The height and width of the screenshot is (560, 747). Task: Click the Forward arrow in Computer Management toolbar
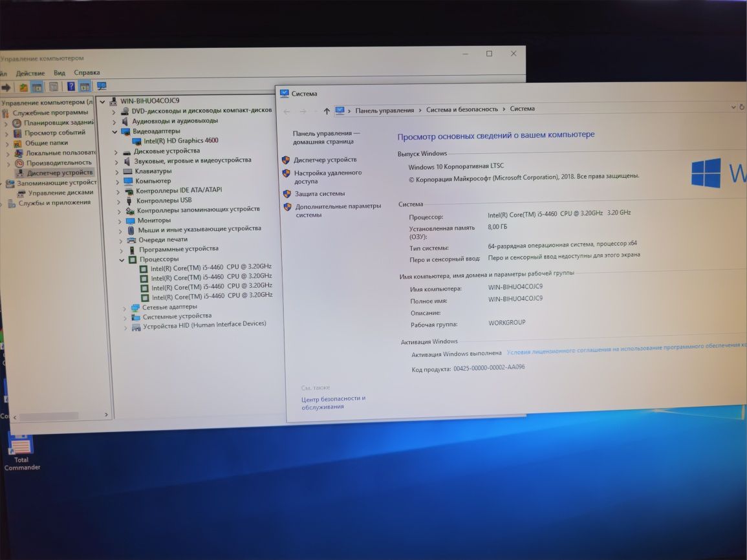click(6, 87)
